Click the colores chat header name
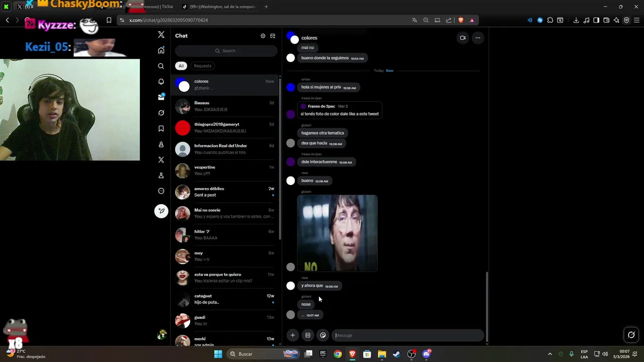The height and width of the screenshot is (362, 644). point(309,38)
